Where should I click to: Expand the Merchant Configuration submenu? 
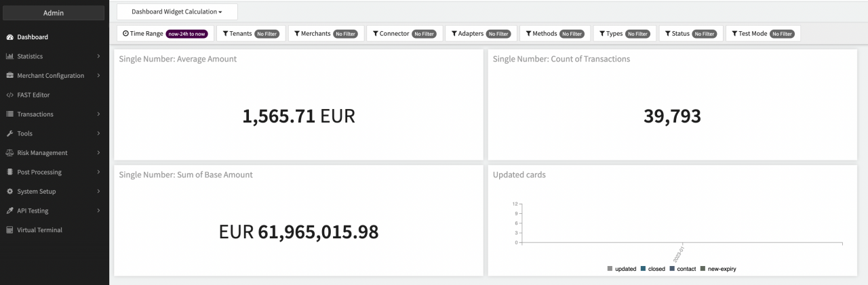(x=98, y=76)
